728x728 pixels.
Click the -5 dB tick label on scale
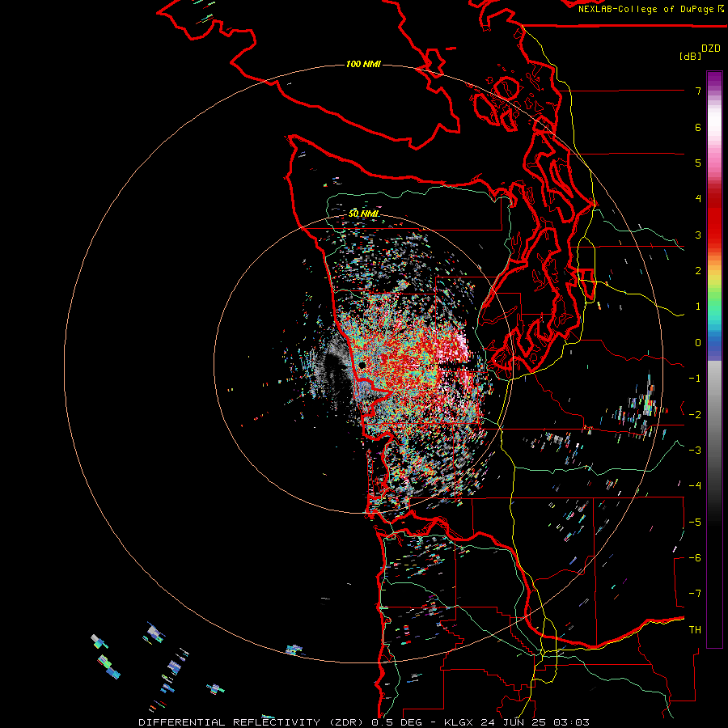click(x=695, y=523)
